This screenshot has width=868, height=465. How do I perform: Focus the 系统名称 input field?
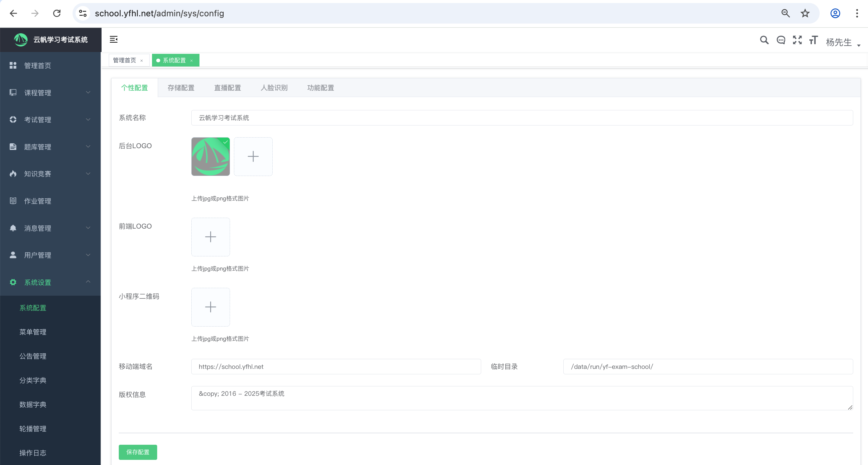[x=522, y=118]
